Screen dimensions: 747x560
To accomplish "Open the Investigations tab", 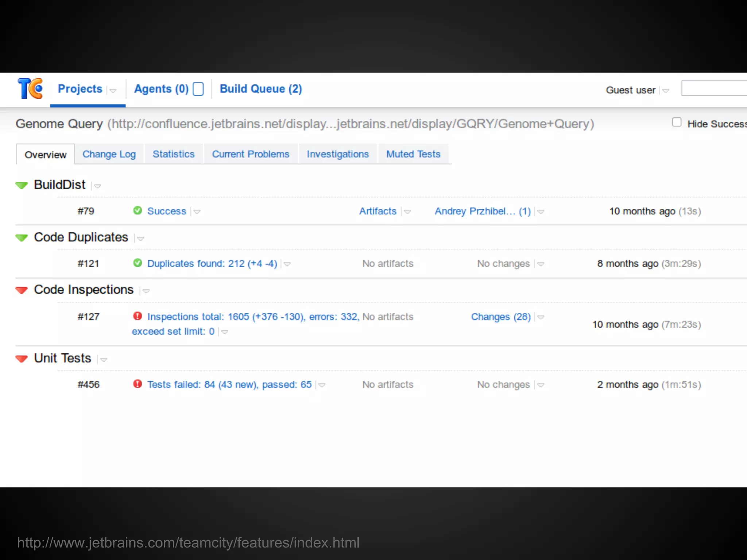I will [x=338, y=154].
